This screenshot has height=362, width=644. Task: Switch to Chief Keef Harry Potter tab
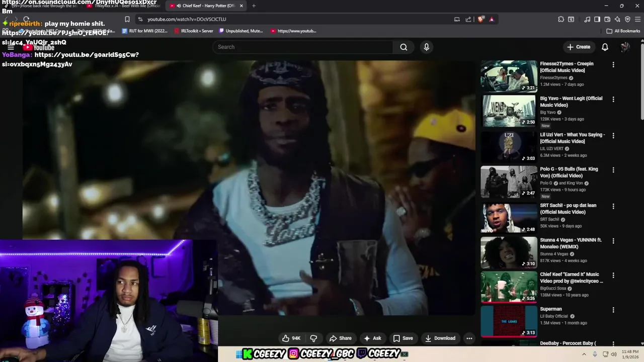[x=205, y=6]
